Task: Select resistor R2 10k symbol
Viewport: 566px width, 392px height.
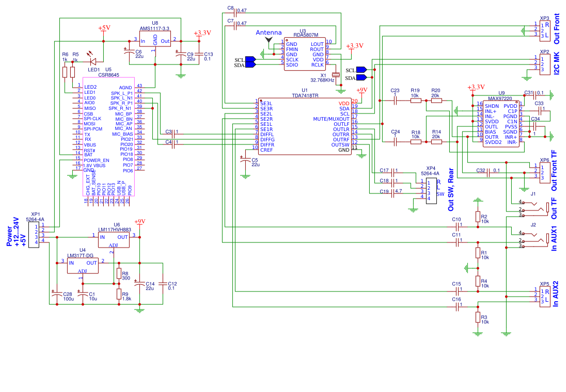Action: [x=478, y=217]
